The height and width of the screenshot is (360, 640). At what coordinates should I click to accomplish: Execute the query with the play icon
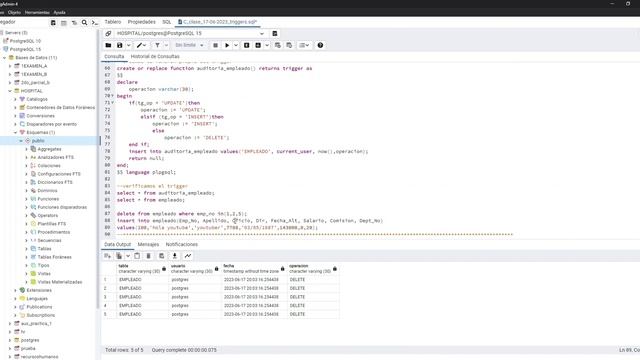227,45
